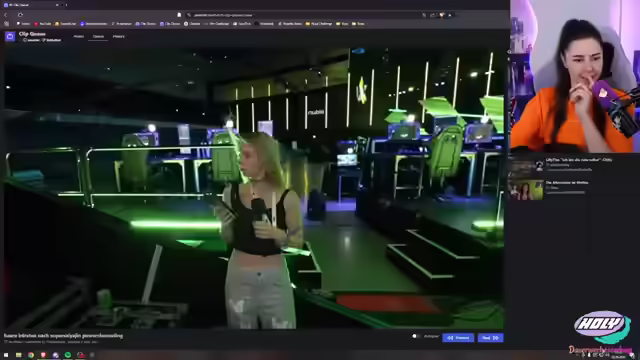Screen dimensions: 640x360
Task: Click the browser address bar URL
Action: point(224,15)
